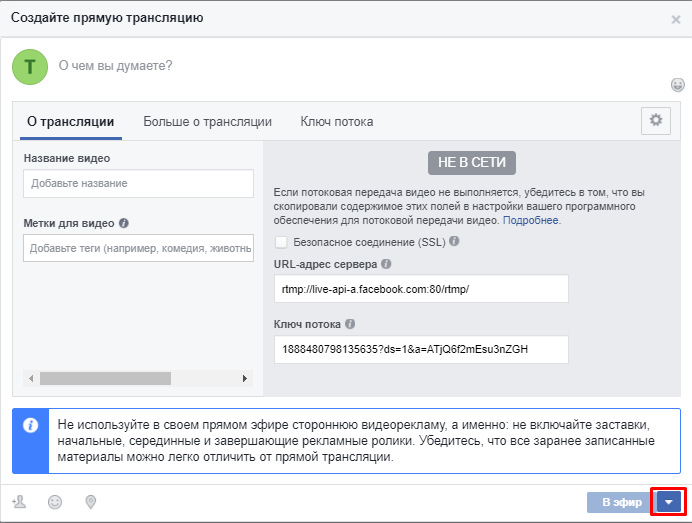692x523 pixels.
Task: Enable Безопасное соединение (SSL) checkbox
Action: coord(281,242)
